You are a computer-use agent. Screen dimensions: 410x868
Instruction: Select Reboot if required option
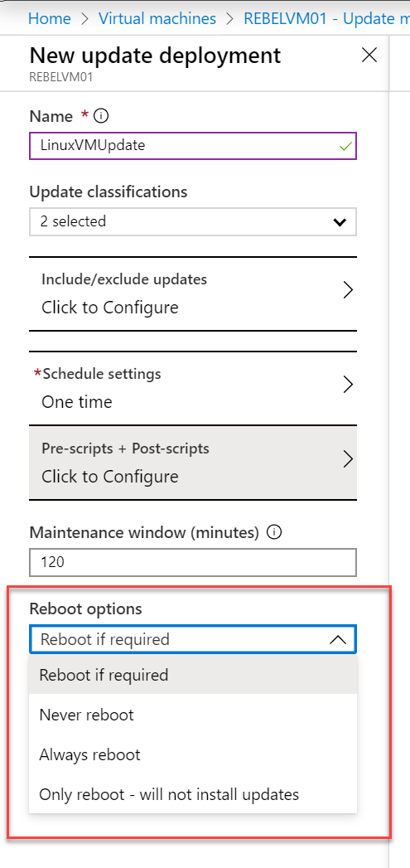tap(192, 675)
